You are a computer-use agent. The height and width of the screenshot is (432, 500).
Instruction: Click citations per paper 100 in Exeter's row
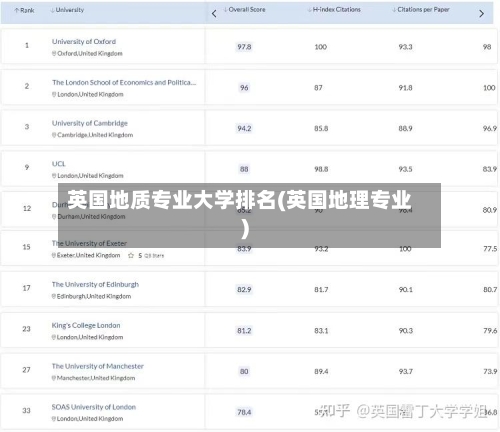click(405, 249)
